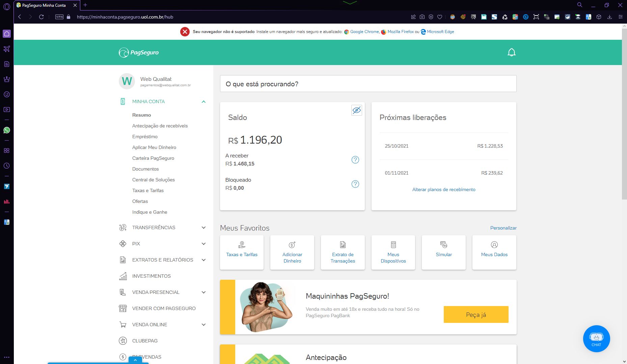
Task: Open the Extrato de Transações favorite card
Action: [343, 252]
